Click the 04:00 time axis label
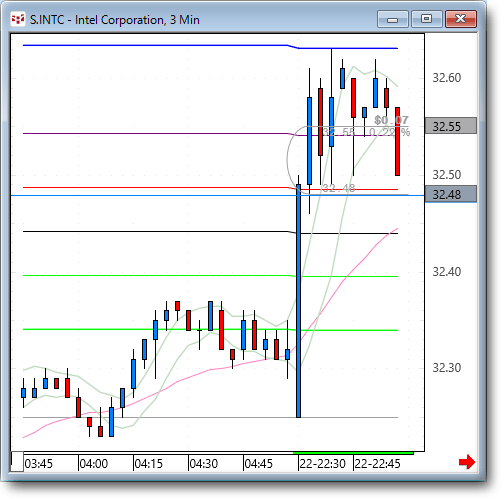 94,464
